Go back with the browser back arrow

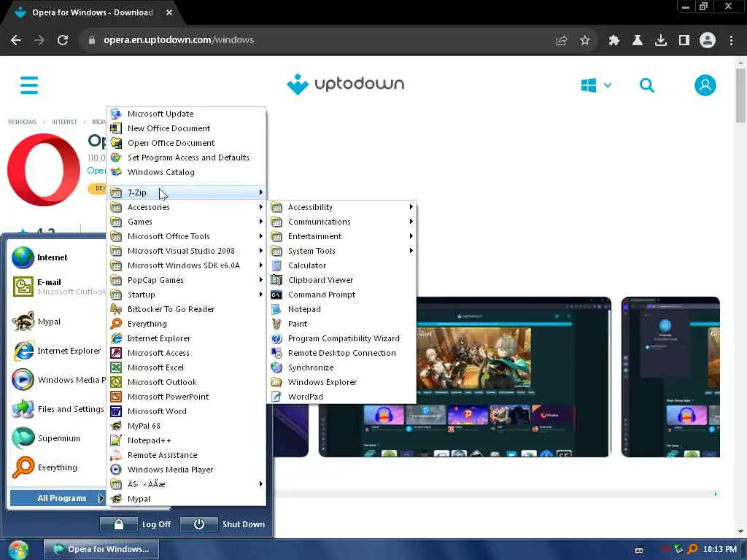point(16,40)
